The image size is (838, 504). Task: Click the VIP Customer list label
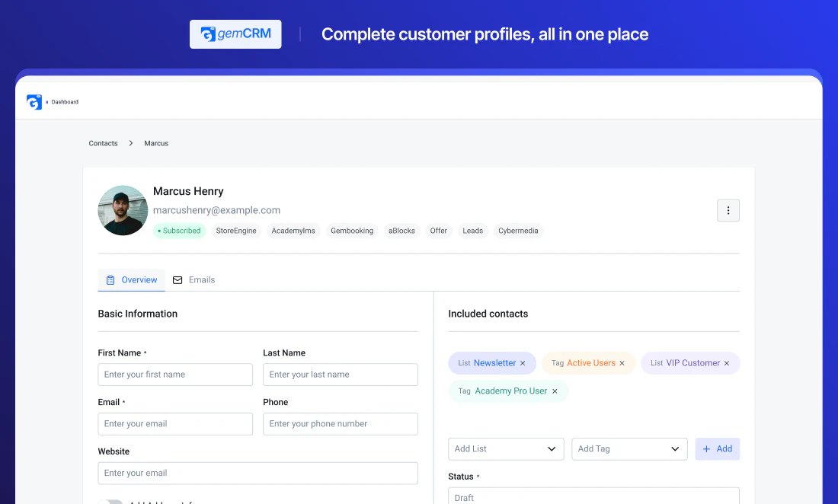pos(693,363)
